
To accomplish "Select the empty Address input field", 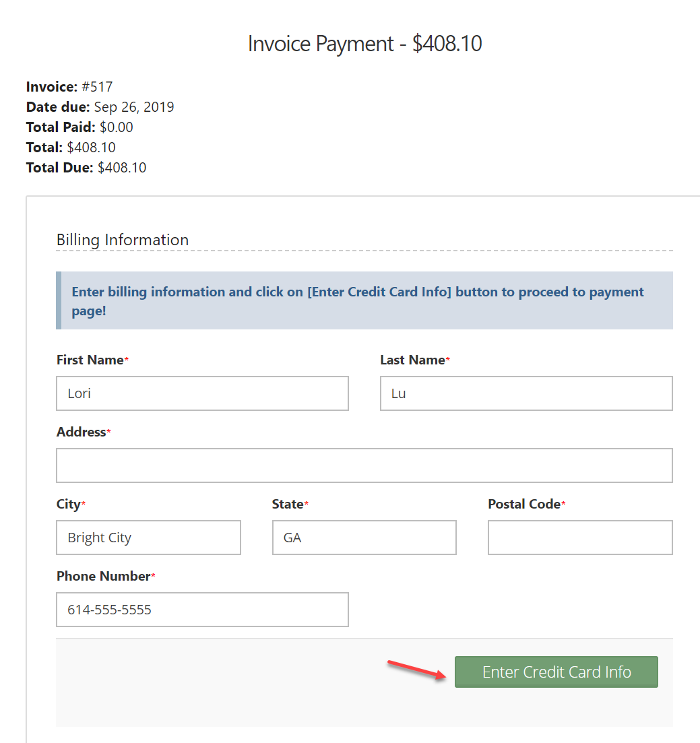I will point(364,465).
